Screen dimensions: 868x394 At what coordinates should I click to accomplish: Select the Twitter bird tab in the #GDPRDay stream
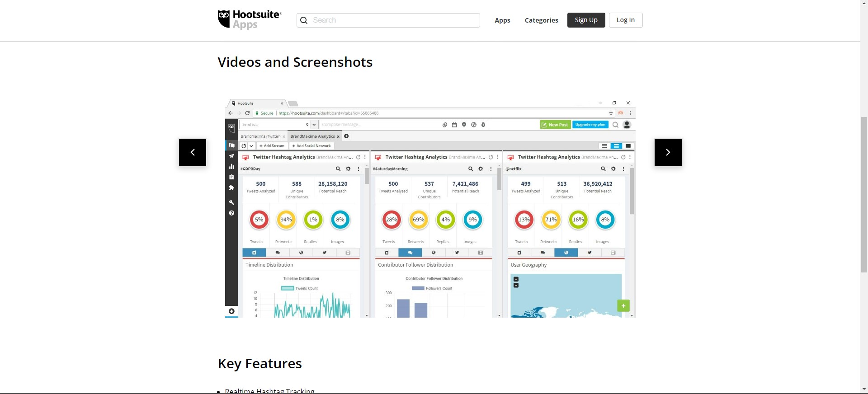325,253
